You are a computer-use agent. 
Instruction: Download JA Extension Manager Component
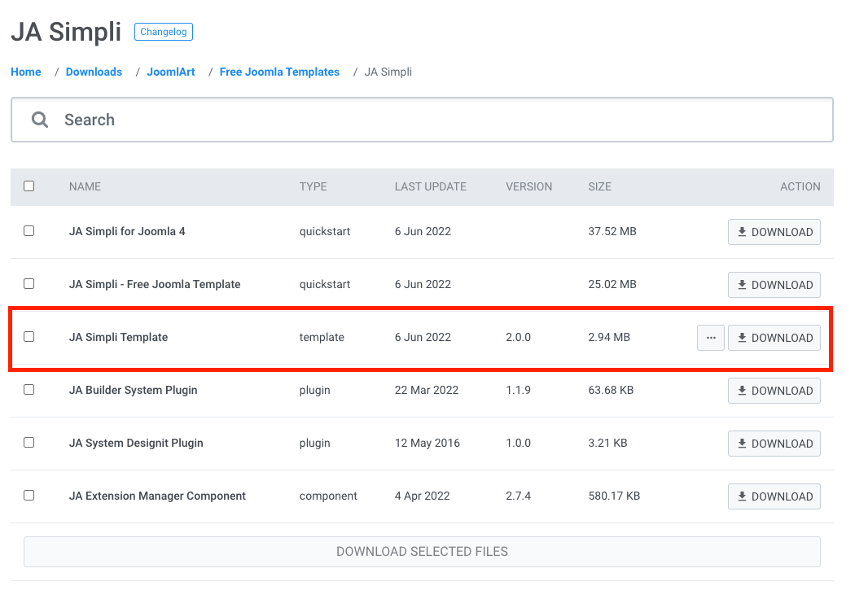(774, 496)
